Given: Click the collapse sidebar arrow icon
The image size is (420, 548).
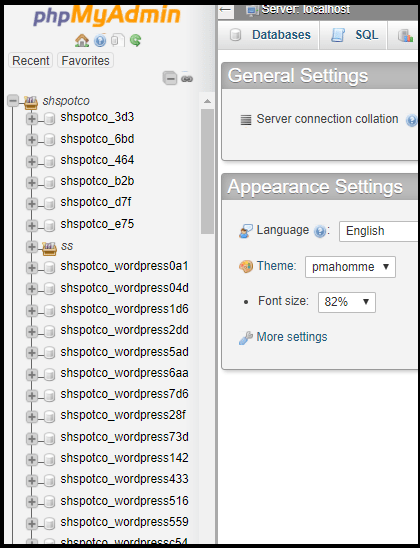Looking at the screenshot, I should [226, 9].
